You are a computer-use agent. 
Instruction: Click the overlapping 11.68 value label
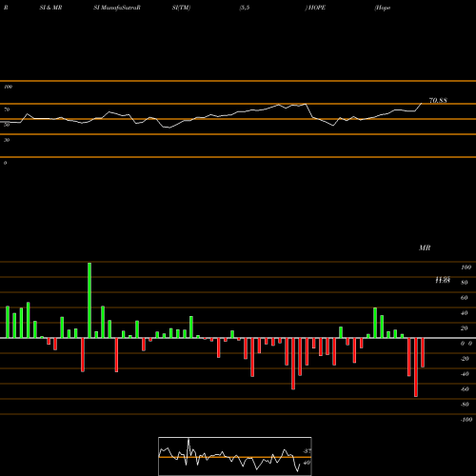tap(443, 280)
